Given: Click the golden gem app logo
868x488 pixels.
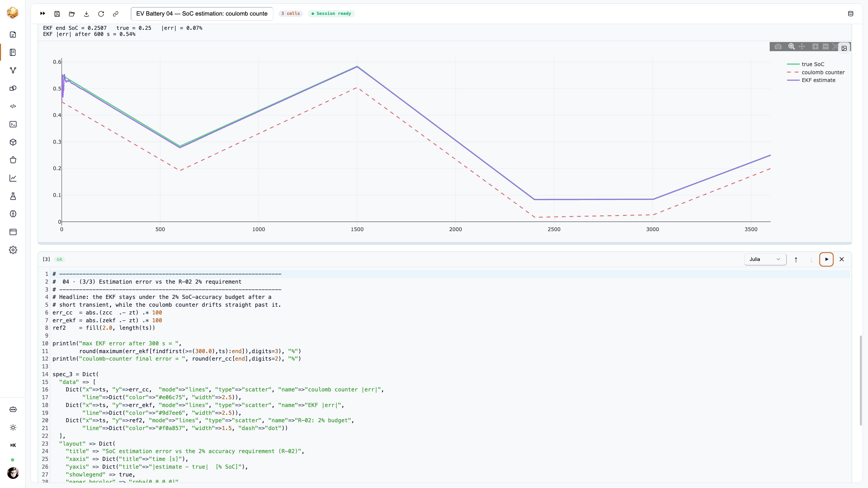Looking at the screenshot, I should (x=13, y=13).
